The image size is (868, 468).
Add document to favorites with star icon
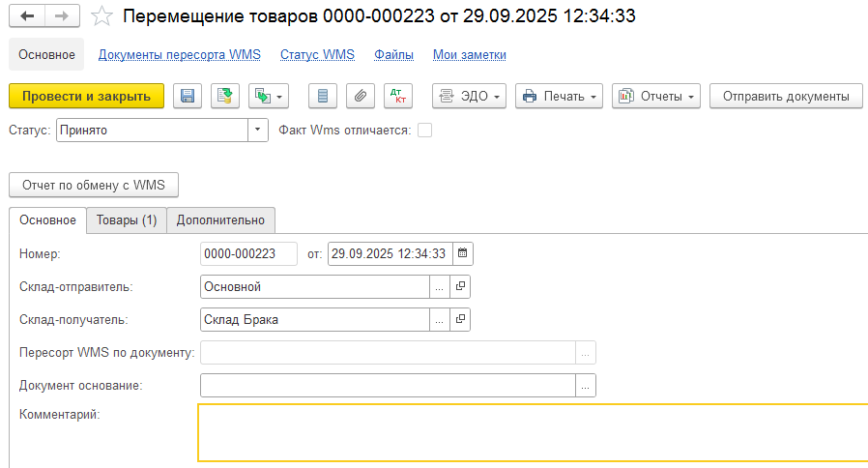(x=101, y=16)
